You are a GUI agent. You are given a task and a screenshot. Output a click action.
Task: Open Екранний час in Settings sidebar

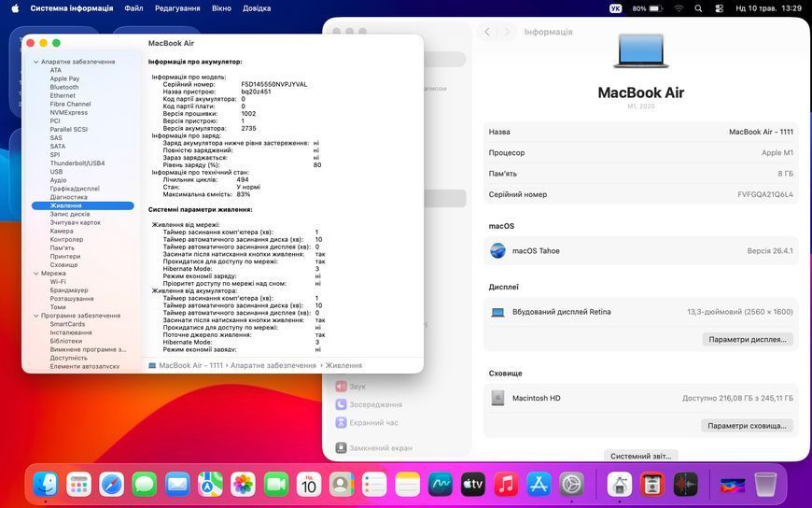click(367, 422)
